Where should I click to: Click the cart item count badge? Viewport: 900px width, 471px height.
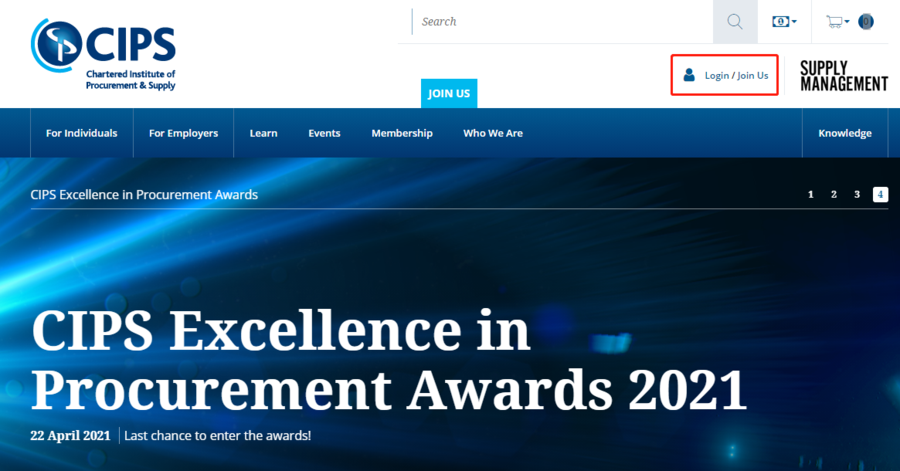coord(866,22)
